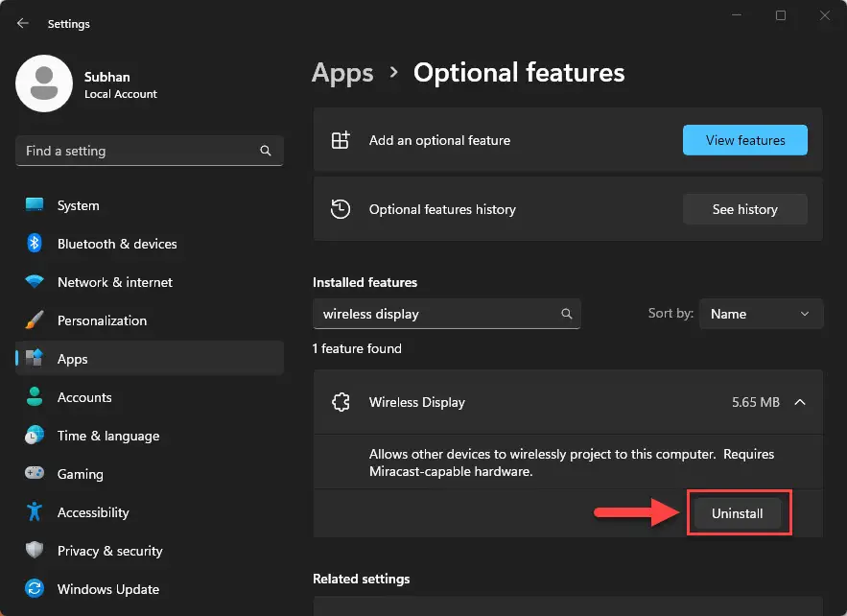Image resolution: width=847 pixels, height=616 pixels.
Task: Uninstall the Wireless Display feature
Action: tap(738, 513)
